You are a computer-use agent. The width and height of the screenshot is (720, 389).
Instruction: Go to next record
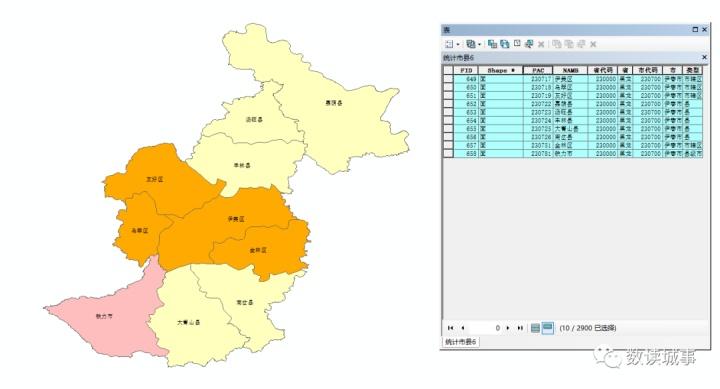[508, 328]
